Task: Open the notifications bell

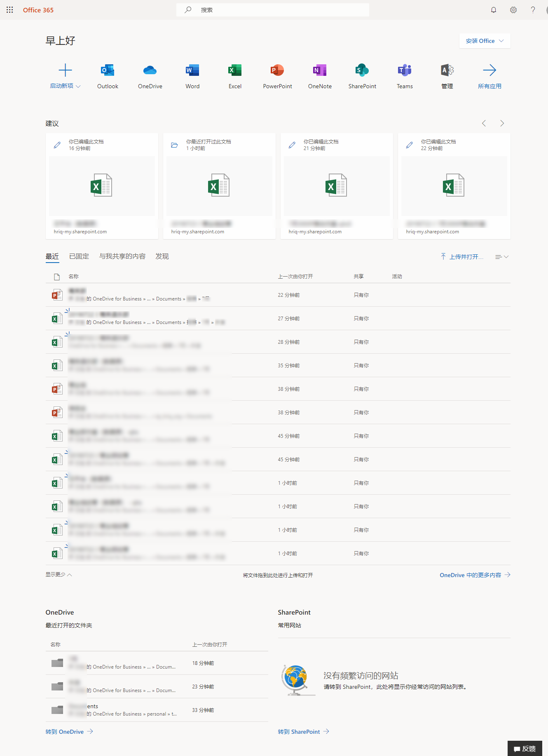Action: pyautogui.click(x=494, y=10)
